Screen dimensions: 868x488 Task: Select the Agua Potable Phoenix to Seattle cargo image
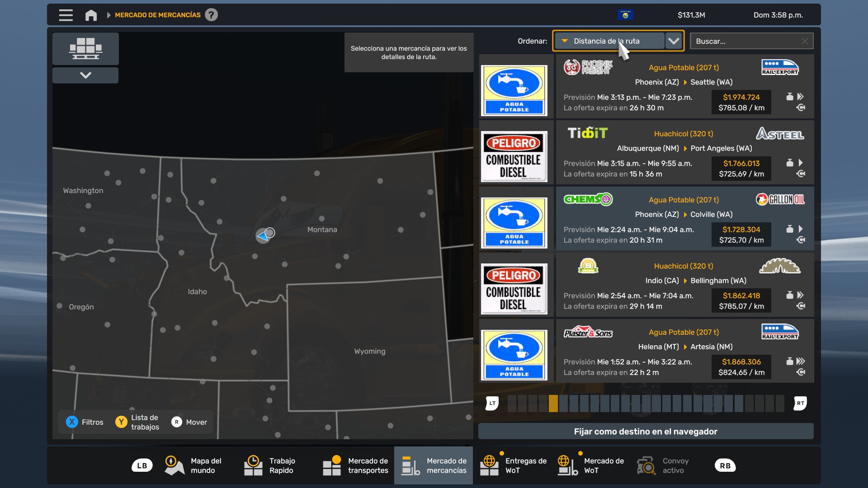coord(514,90)
